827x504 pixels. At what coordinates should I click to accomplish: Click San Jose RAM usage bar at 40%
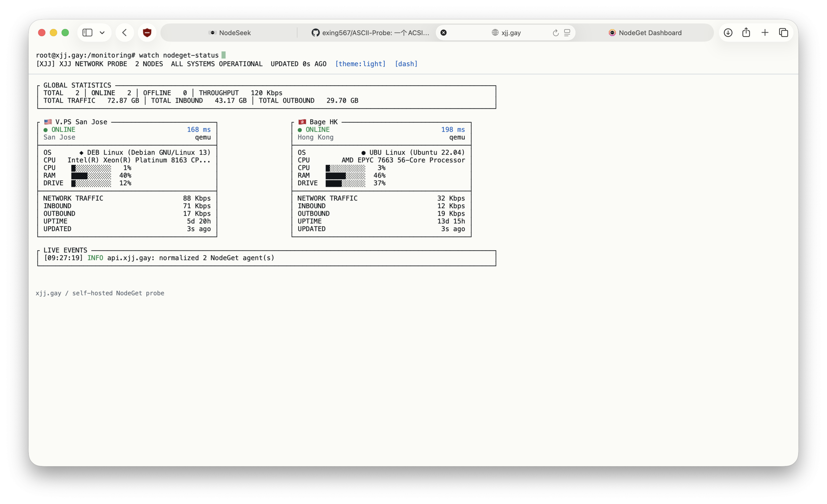pyautogui.click(x=91, y=176)
